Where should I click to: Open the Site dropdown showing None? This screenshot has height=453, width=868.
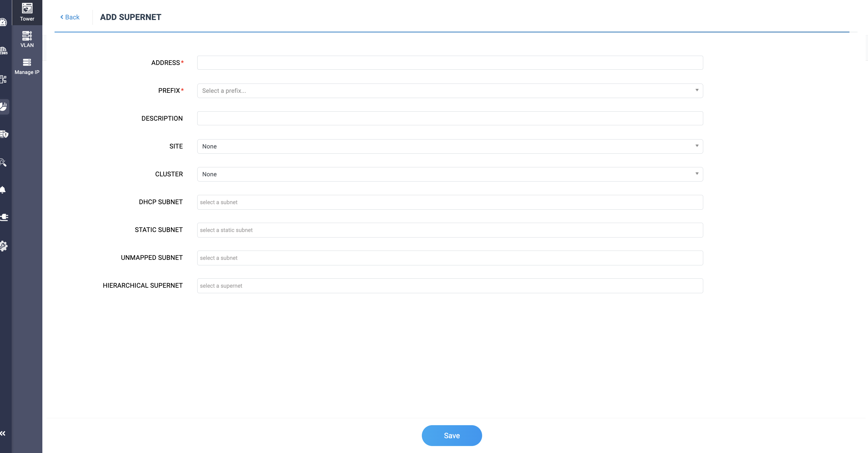point(450,146)
